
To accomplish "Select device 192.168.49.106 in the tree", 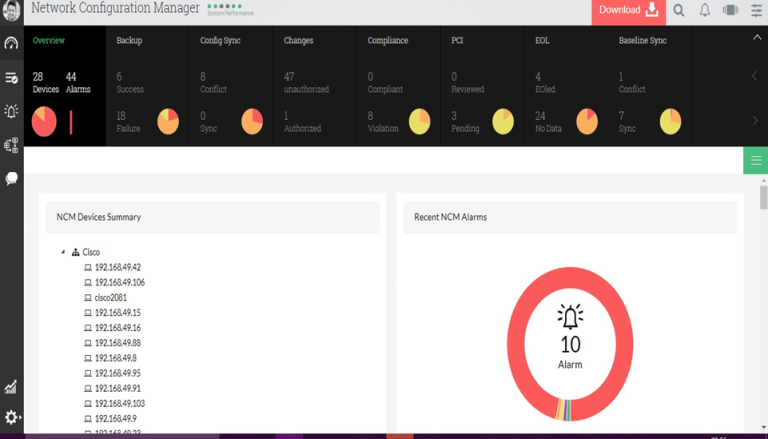I will pos(119,283).
